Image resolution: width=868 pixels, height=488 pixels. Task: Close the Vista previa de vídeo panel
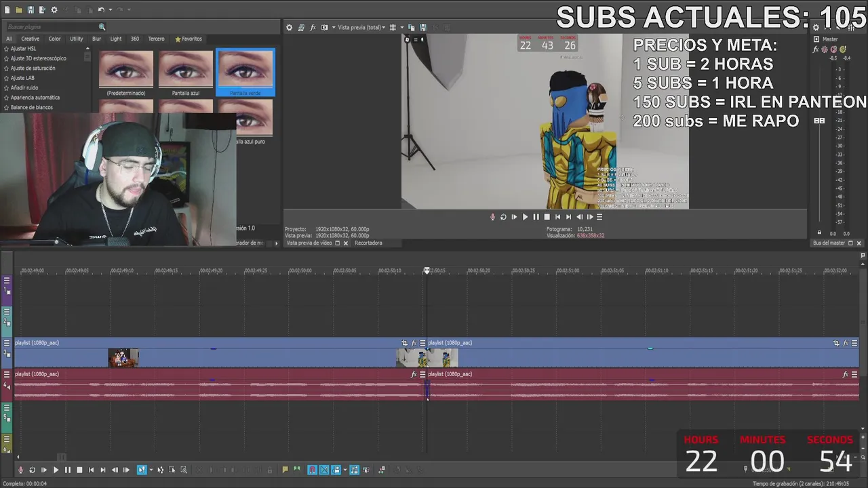[x=346, y=243]
